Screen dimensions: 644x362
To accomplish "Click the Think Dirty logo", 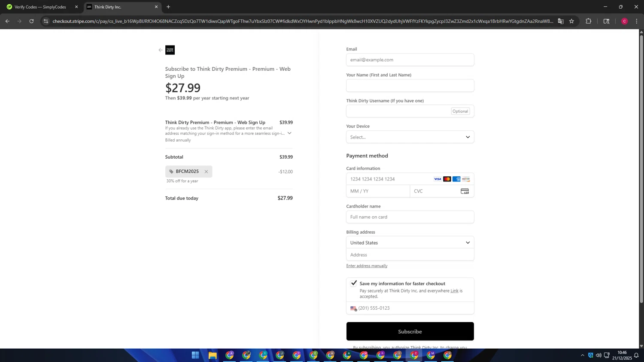I will 170,50.
